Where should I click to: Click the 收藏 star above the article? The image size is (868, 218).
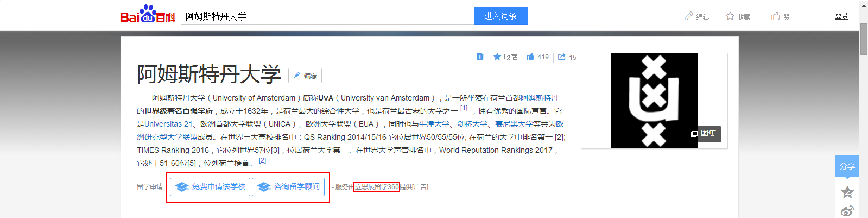coord(497,57)
